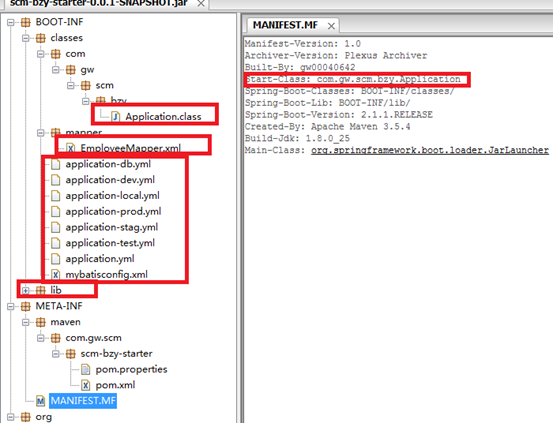Click the mybatisconfig.xml file icon

[x=55, y=274]
